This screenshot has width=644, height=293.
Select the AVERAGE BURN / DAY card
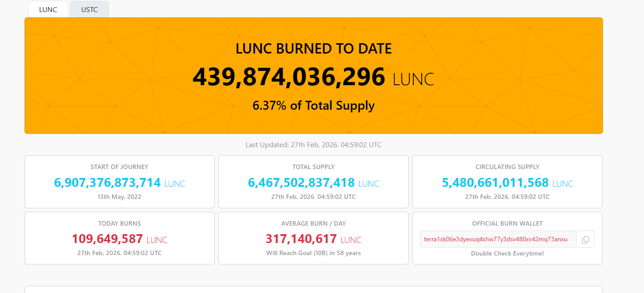[x=313, y=238]
